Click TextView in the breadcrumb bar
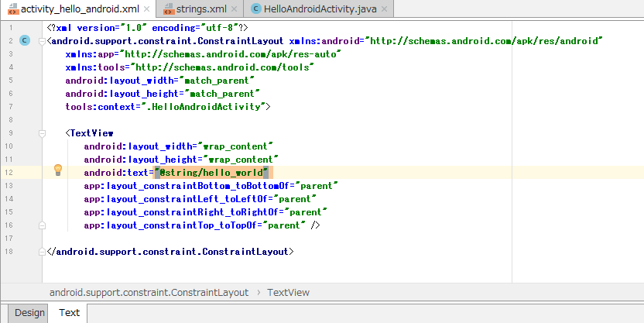Screen dimensions: 644x323 pos(288,293)
